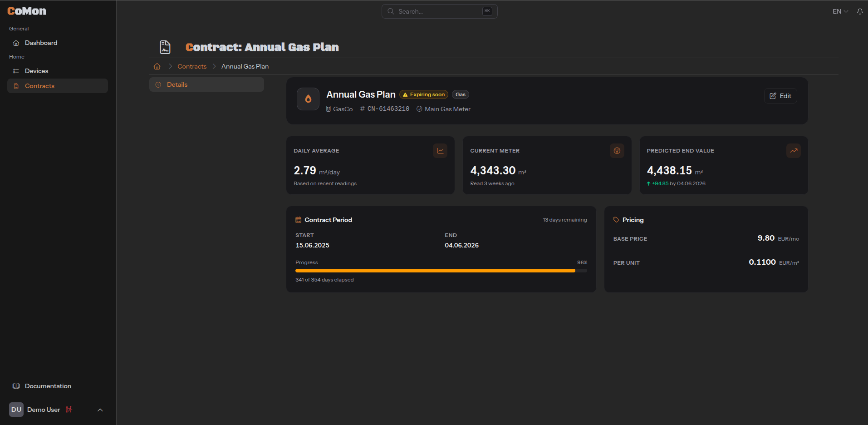
Task: Click the Expiring soon badge
Action: [424, 94]
